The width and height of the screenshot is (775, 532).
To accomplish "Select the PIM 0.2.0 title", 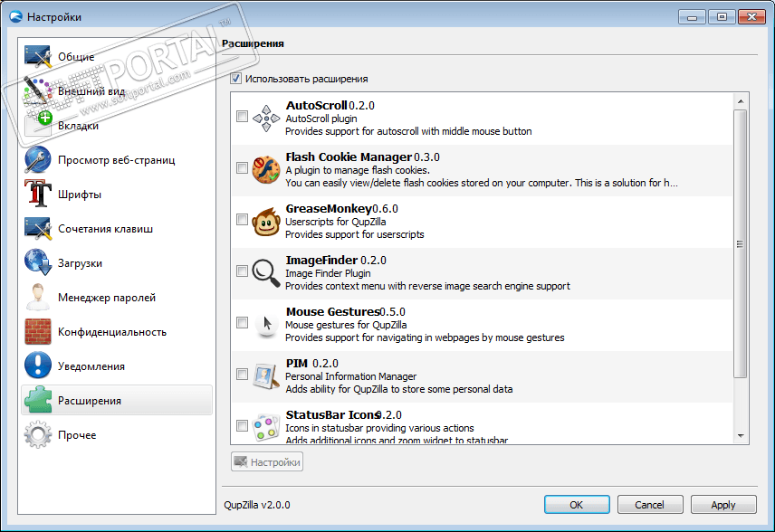I will (x=311, y=363).
